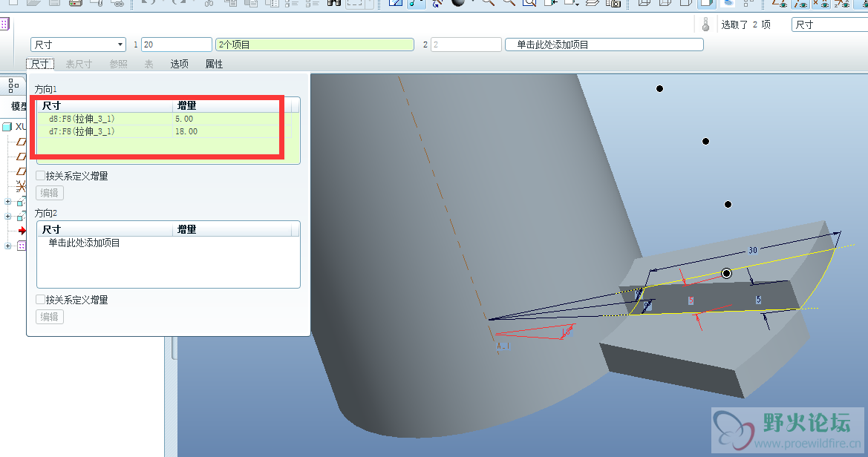Select the purple pattern item in tree
Viewport: 868px width, 457px height.
coord(22,246)
